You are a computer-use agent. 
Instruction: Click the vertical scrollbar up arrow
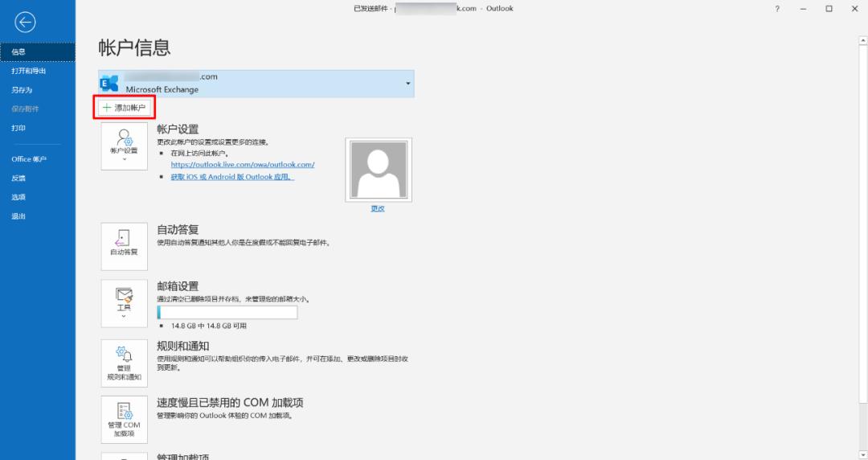(863, 40)
